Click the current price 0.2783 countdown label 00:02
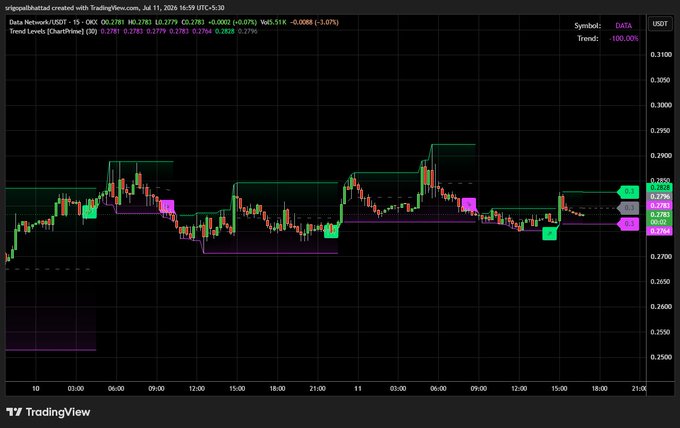The image size is (680, 428). (660, 218)
